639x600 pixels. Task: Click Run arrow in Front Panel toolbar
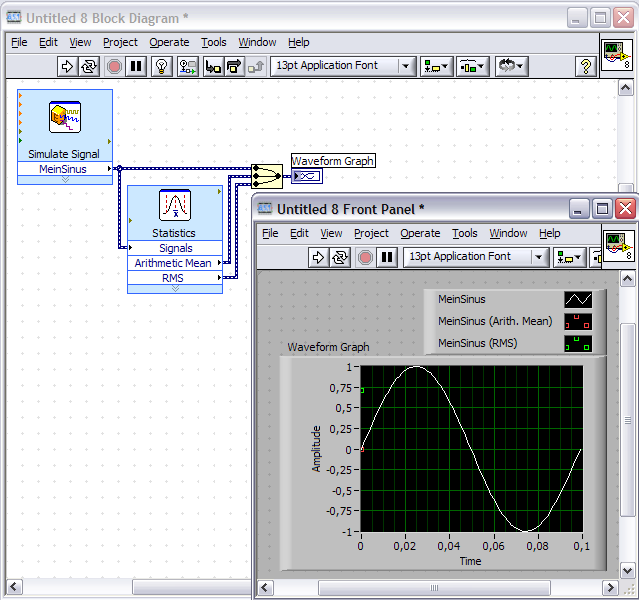coord(318,257)
